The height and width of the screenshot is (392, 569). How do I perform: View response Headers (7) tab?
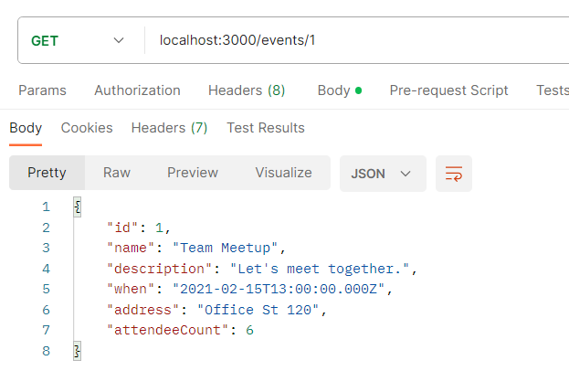coord(169,128)
